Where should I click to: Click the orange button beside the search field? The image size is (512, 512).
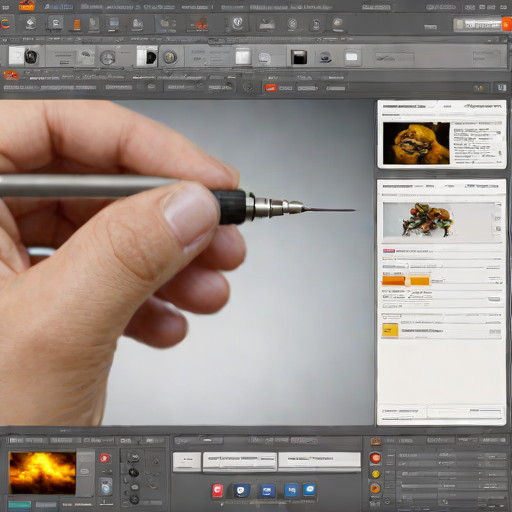(507, 24)
